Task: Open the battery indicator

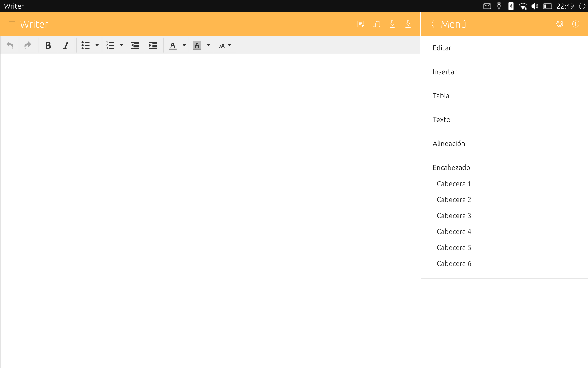Action: point(548,6)
